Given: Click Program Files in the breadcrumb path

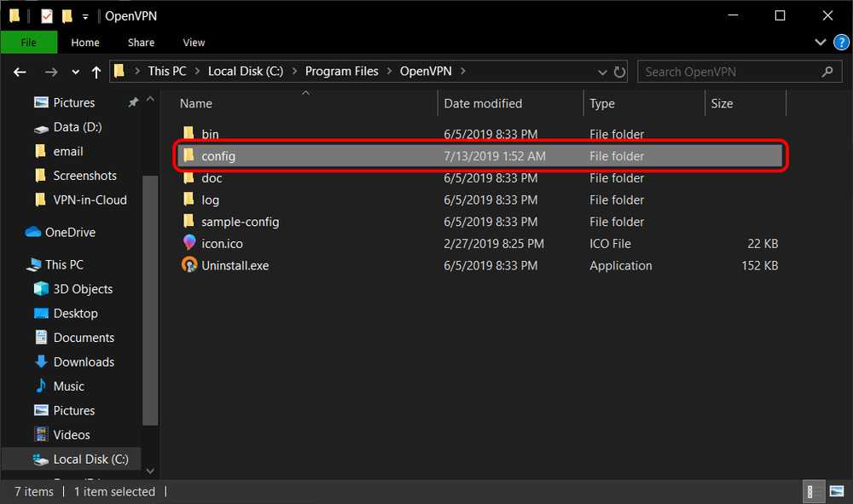Looking at the screenshot, I should [341, 72].
